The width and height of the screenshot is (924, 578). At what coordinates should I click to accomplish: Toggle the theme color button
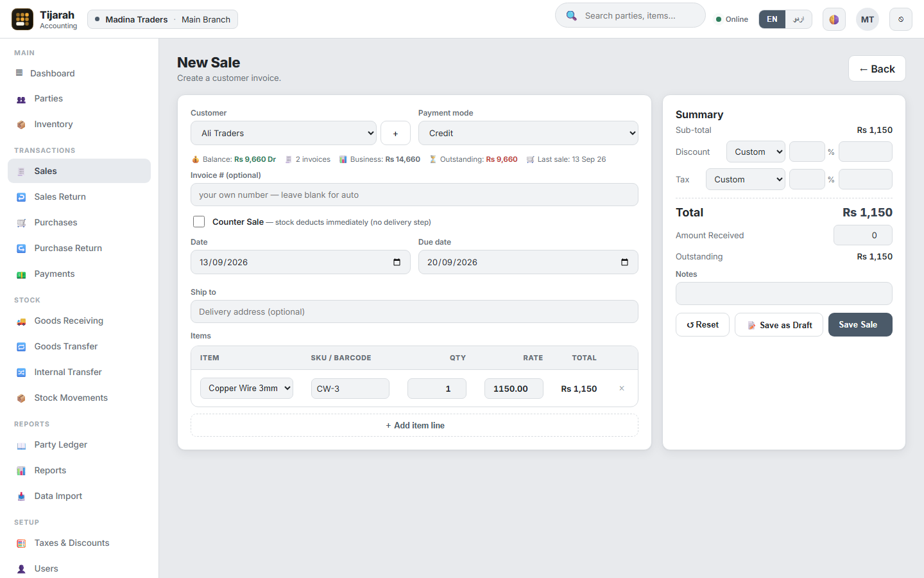(834, 19)
